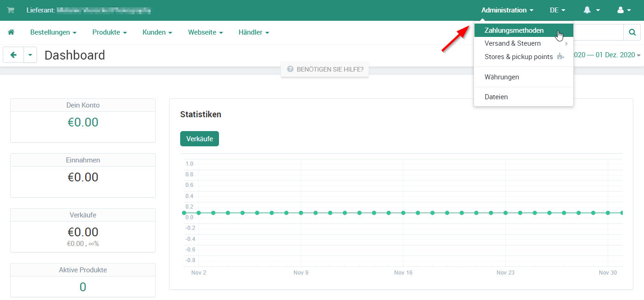Click the Verkäufe statistics button
The height and width of the screenshot is (300, 644).
(x=200, y=138)
